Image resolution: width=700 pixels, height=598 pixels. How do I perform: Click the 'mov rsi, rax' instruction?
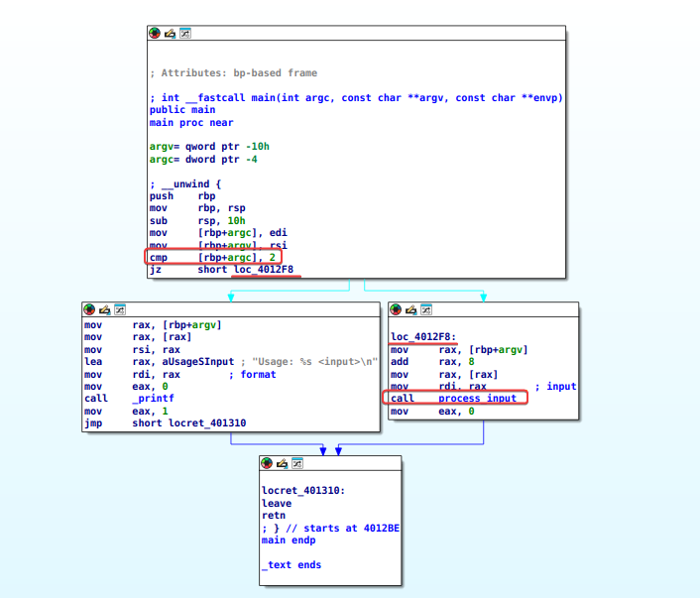(x=132, y=350)
